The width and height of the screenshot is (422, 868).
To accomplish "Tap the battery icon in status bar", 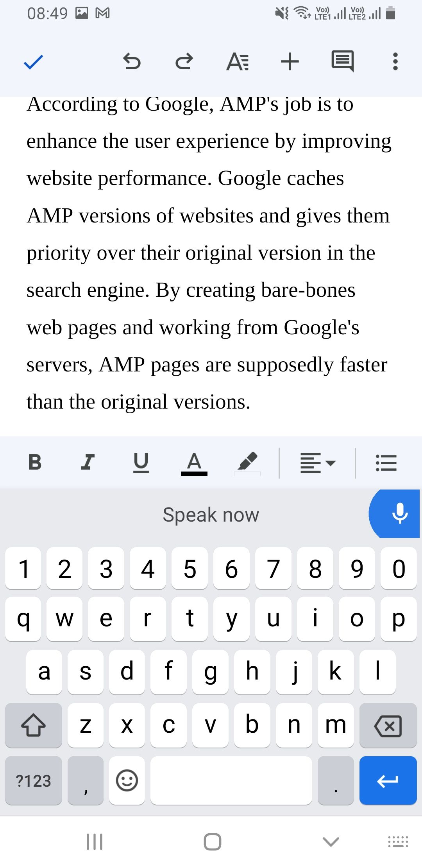I will click(x=390, y=13).
